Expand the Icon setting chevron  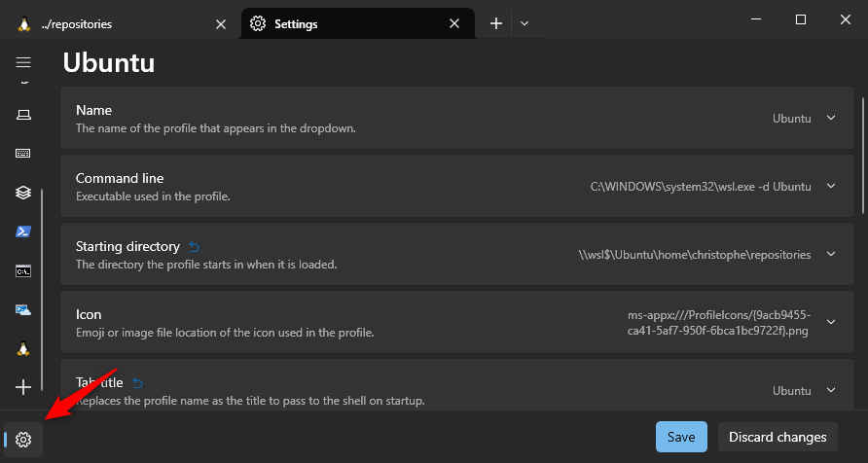click(x=831, y=322)
